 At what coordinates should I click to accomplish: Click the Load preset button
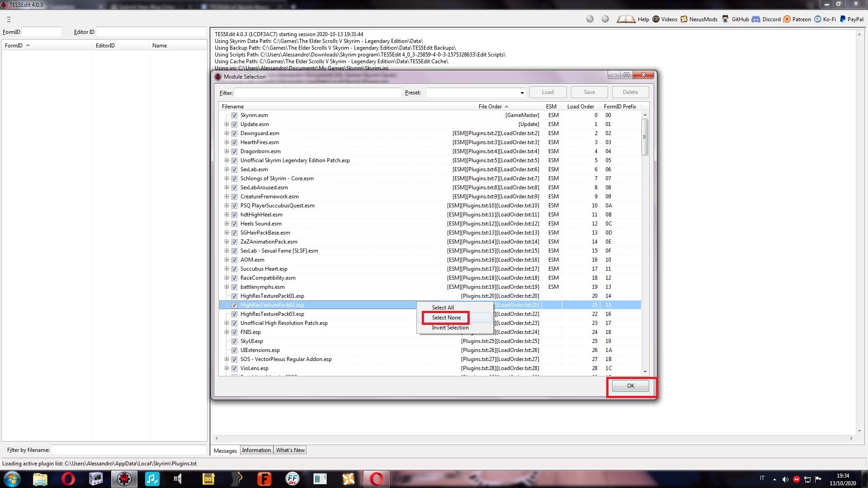tap(548, 92)
